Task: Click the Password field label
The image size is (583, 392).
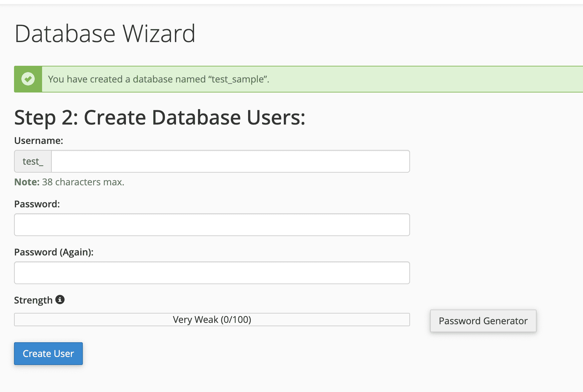Action: point(37,204)
